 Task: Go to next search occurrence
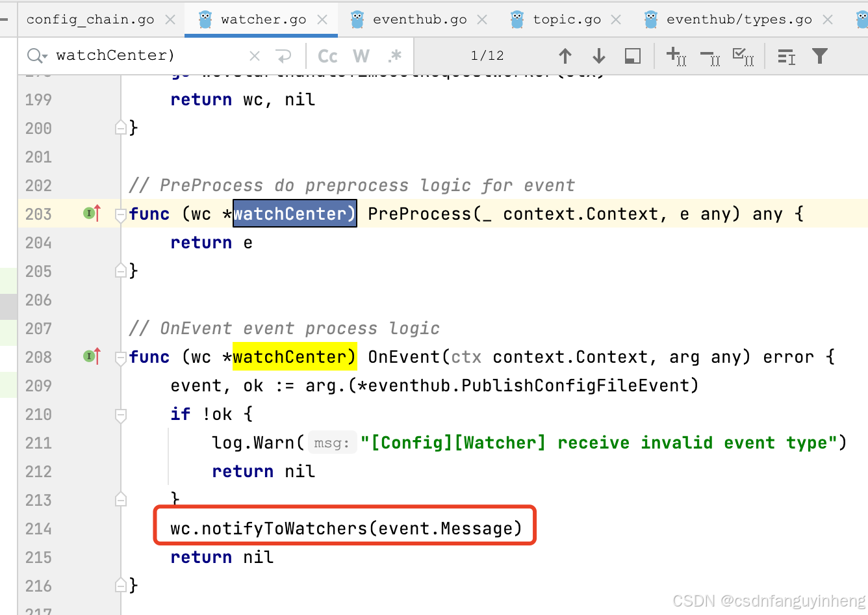tap(599, 57)
